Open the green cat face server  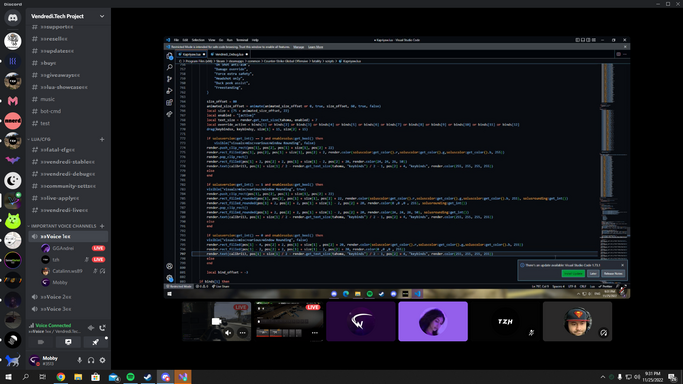(13, 221)
